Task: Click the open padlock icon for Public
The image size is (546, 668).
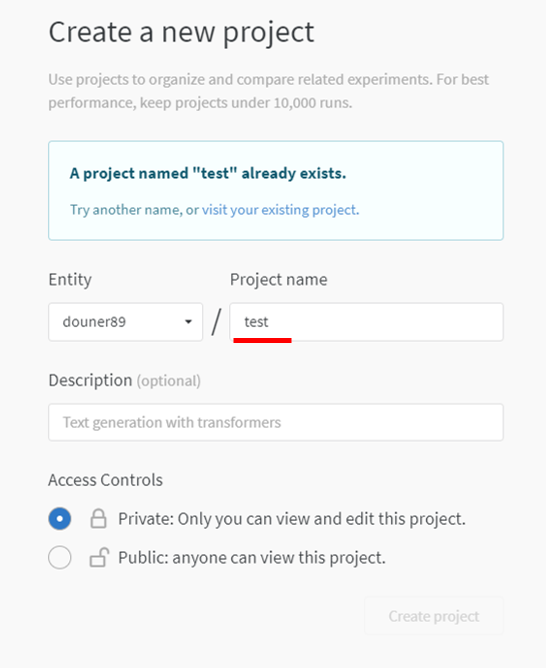Action: (99, 557)
